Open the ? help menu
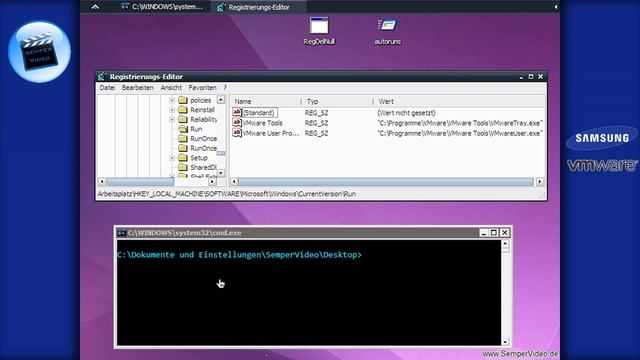640x360 pixels. [x=225, y=88]
